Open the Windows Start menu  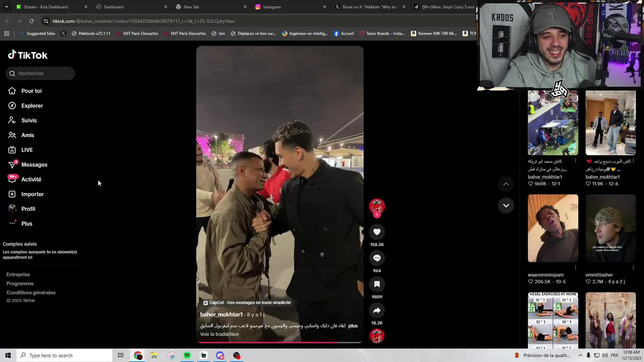pos(8,355)
